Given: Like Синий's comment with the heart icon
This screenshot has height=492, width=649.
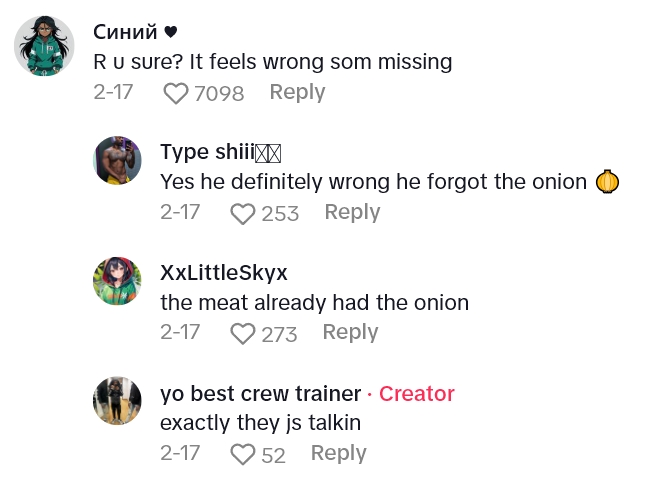Looking at the screenshot, I should pyautogui.click(x=176, y=93).
